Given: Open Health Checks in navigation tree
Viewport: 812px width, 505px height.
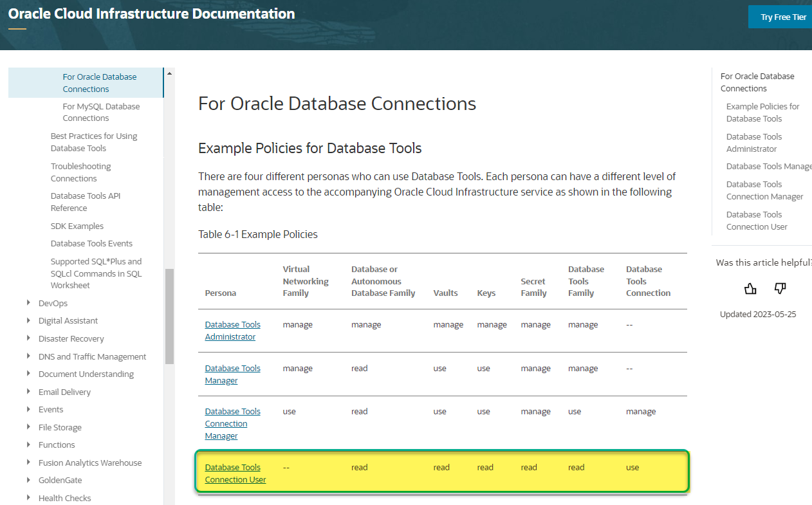Looking at the screenshot, I should [x=64, y=498].
